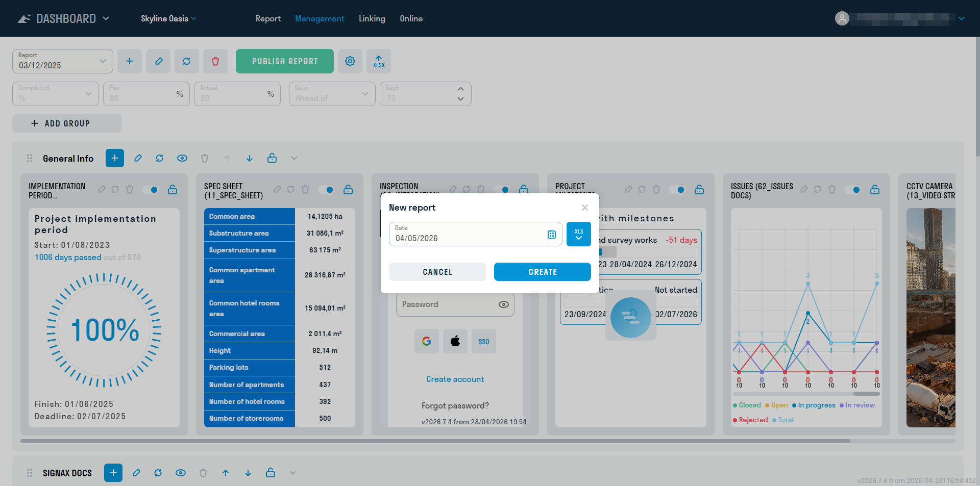
Task: Click the General Info horizontal scrollbar
Action: point(435,441)
